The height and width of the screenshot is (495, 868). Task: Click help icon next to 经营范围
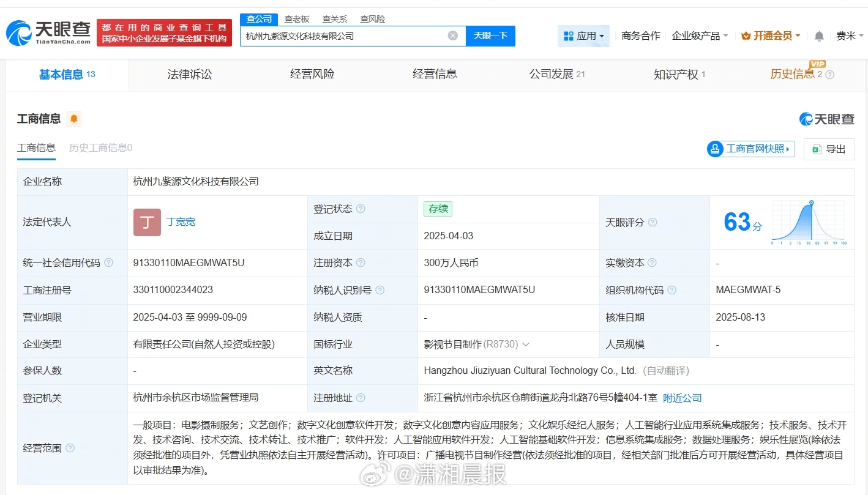70,448
